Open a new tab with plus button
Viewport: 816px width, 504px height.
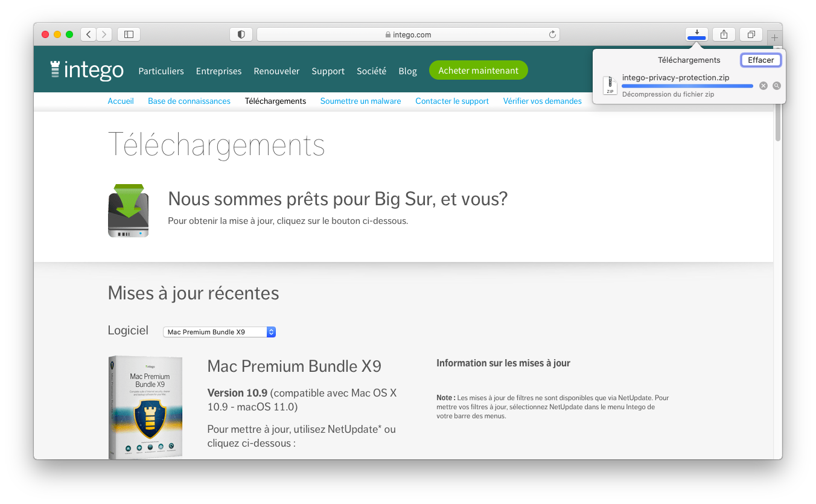[x=775, y=37]
